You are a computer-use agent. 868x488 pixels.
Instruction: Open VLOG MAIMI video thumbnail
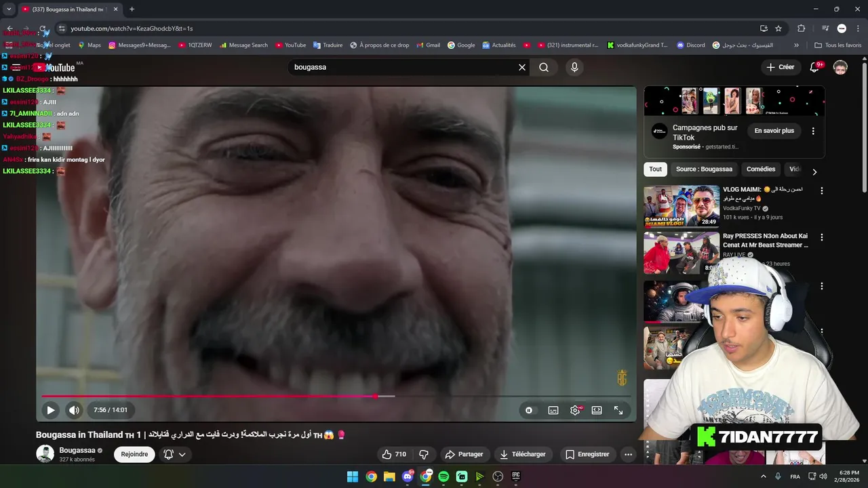coord(682,206)
